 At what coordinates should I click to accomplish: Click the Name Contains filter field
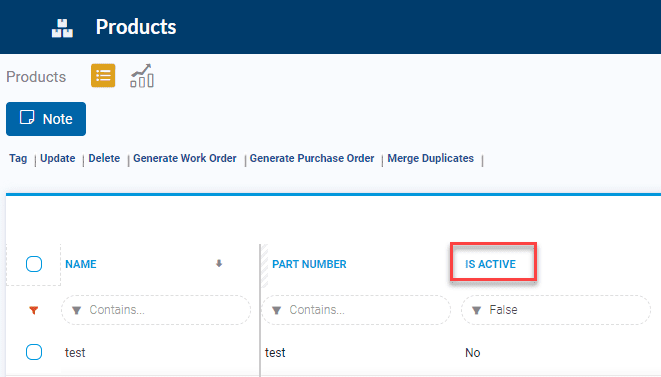point(156,310)
